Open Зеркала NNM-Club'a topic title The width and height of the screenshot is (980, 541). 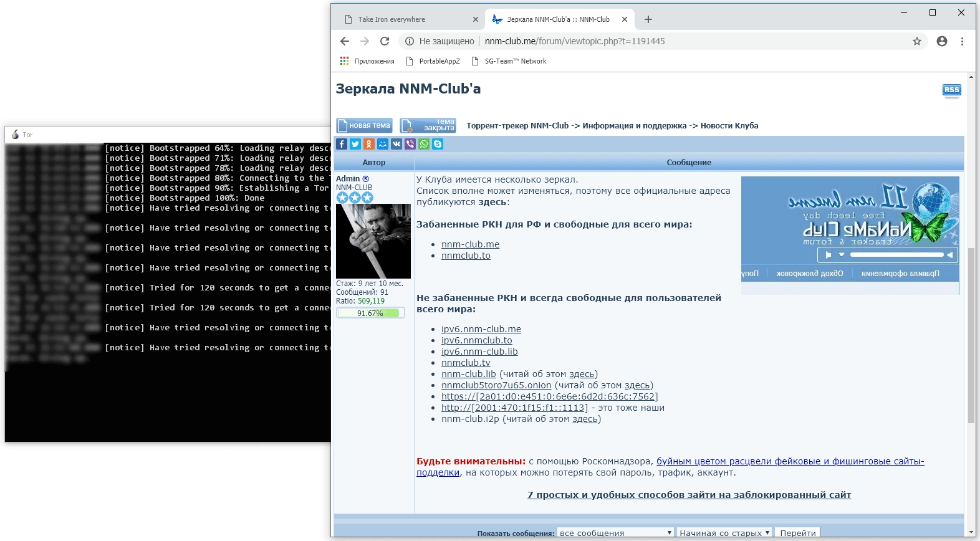(x=408, y=89)
